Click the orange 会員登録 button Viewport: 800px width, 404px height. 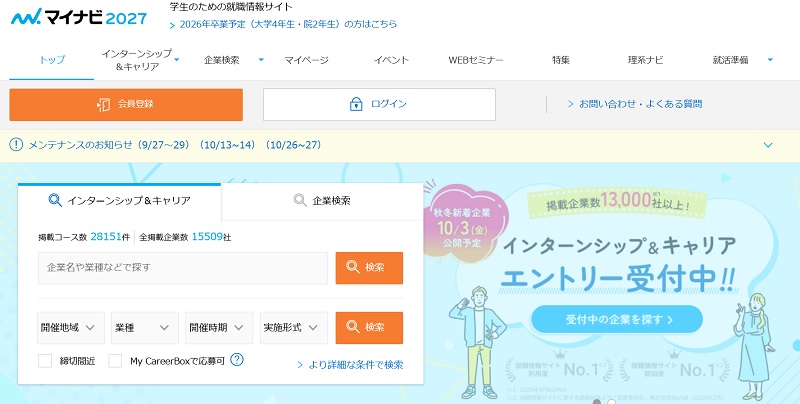(x=126, y=105)
